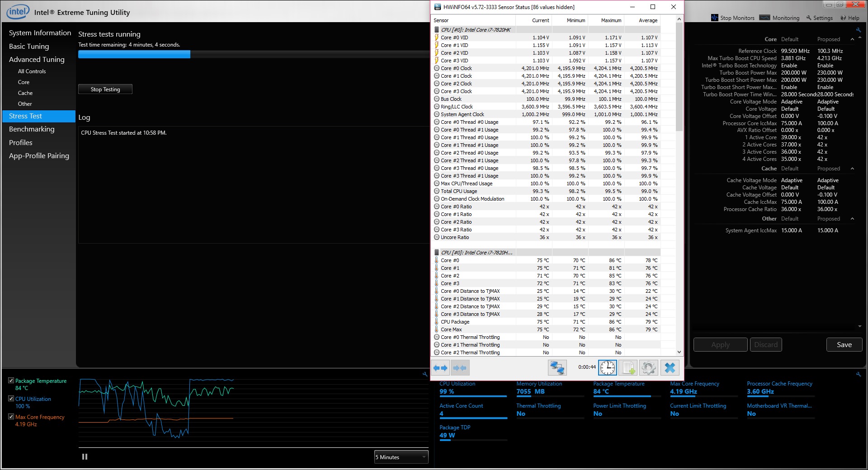Open the Profiles section
Screen dimensions: 868x470
(x=21, y=143)
